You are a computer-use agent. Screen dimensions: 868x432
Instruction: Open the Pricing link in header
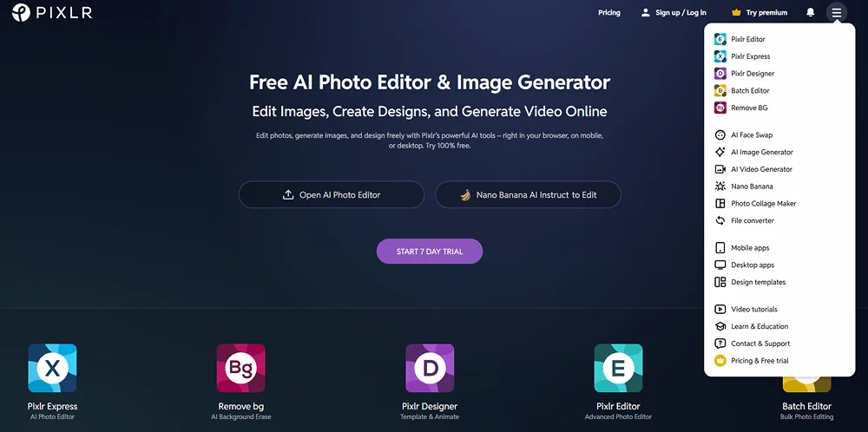tap(609, 12)
